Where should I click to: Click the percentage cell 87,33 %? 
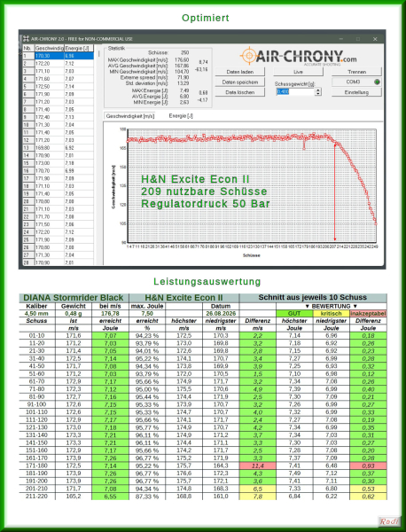coord(147,496)
